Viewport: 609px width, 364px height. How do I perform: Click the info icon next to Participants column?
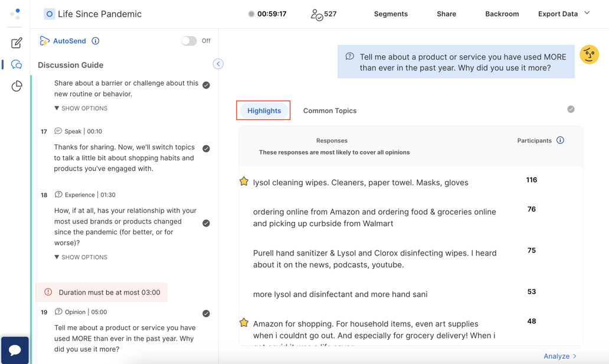(560, 140)
